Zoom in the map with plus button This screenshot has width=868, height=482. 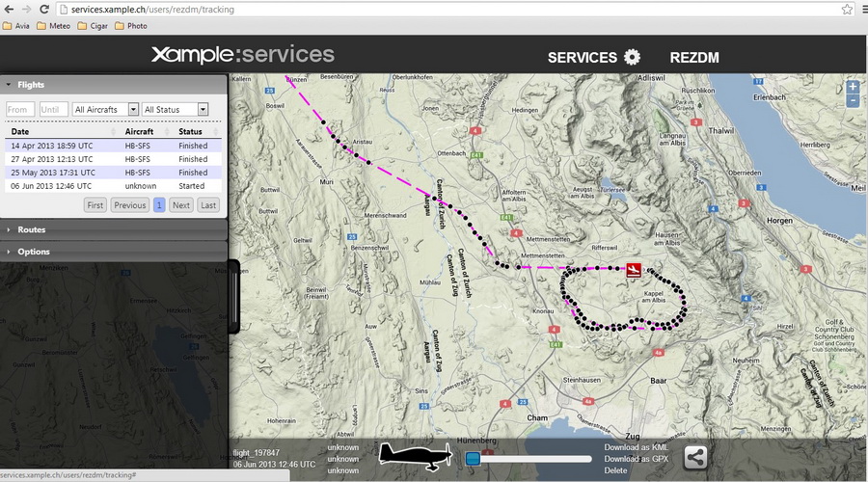pyautogui.click(x=853, y=87)
